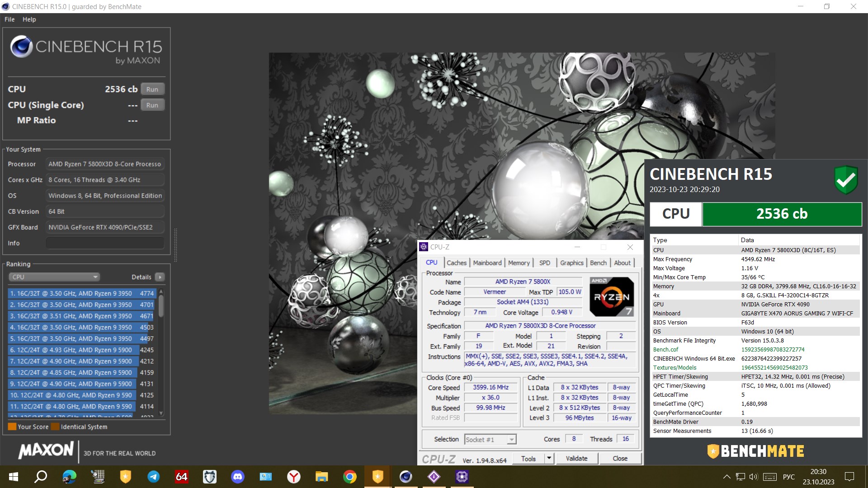The width and height of the screenshot is (868, 488).
Task: Select ranking row 1 with score 4774
Action: [82, 293]
